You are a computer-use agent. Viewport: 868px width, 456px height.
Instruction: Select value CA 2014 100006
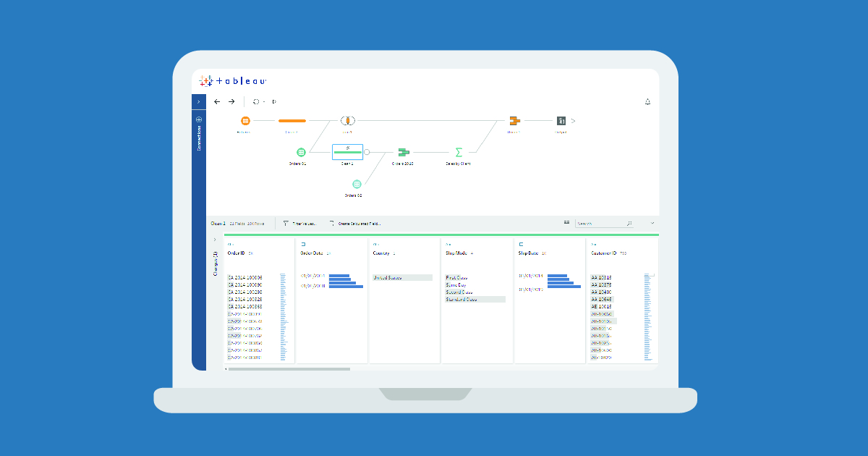(x=245, y=277)
